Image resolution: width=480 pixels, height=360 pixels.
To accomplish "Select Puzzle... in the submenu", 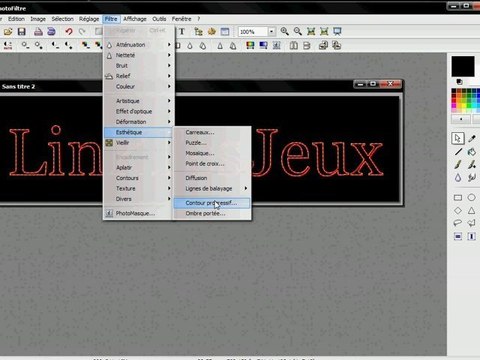I will point(212,143).
